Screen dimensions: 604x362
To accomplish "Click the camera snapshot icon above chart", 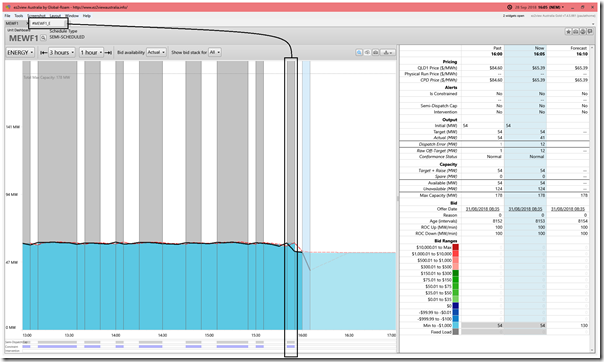I will click(x=375, y=52).
